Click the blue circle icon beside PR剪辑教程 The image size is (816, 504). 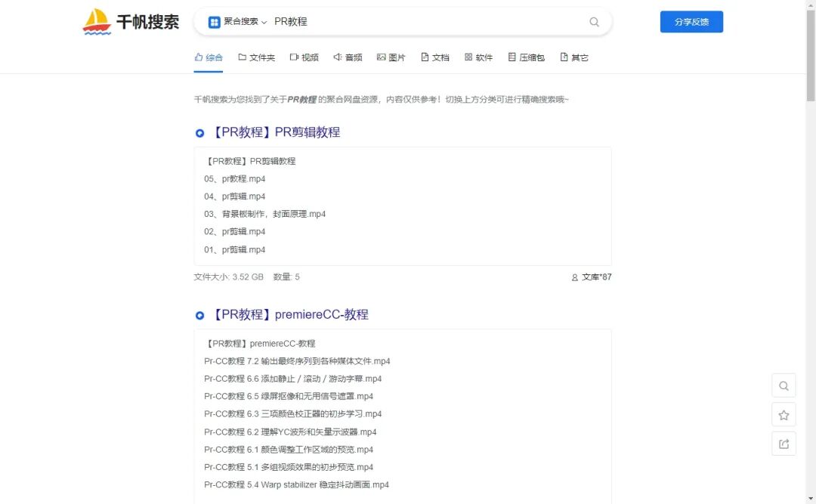(199, 133)
